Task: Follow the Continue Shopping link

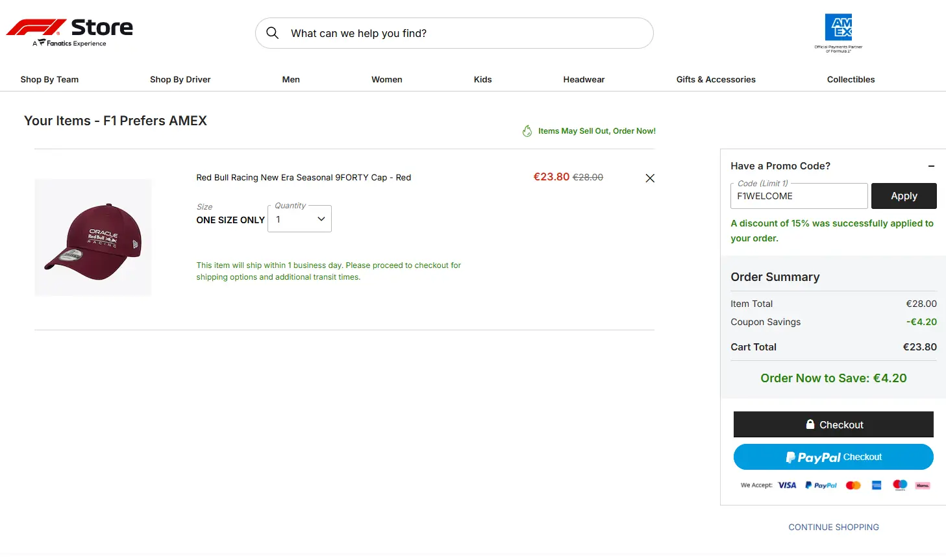Action: coord(833,527)
